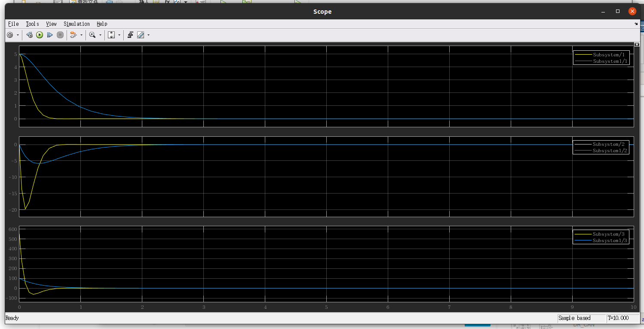Open the Triggers tool icon
The height and width of the screenshot is (329, 644).
(x=130, y=35)
